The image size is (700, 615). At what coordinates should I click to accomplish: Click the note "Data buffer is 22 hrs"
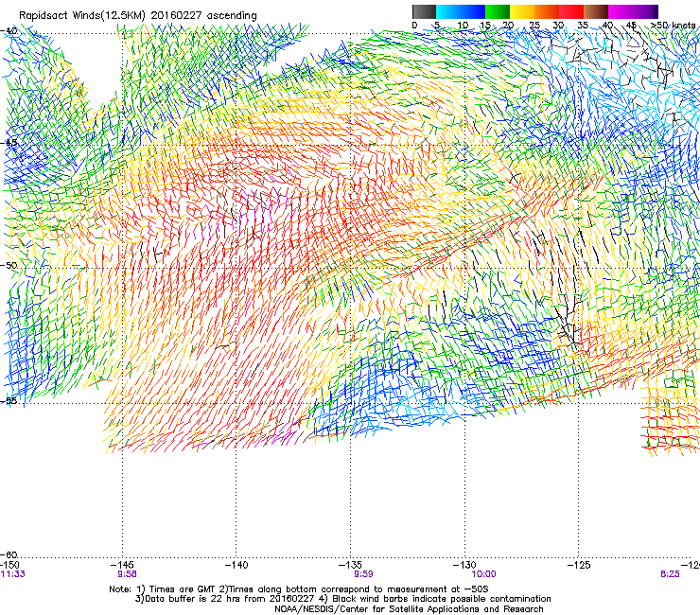197,599
